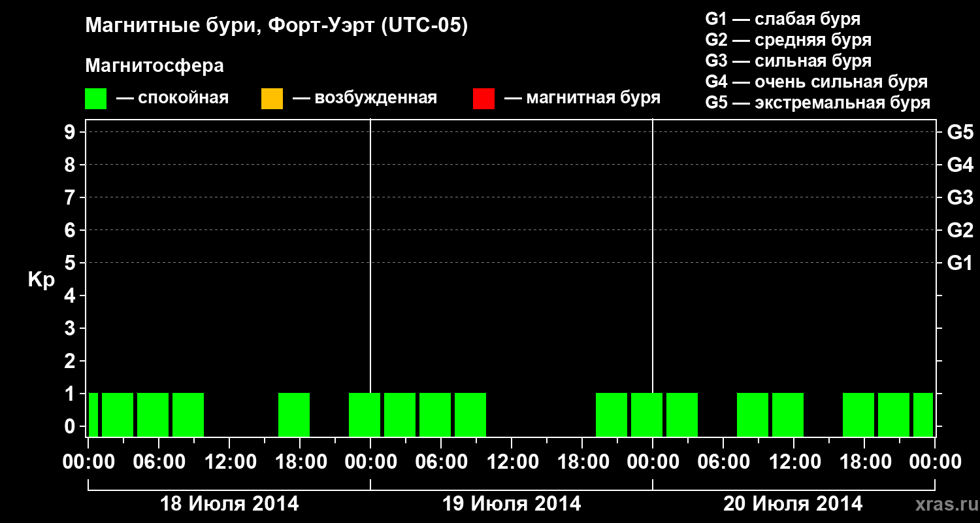Click the date label '20 Июля 2014'
The image size is (980, 523).
tap(793, 504)
